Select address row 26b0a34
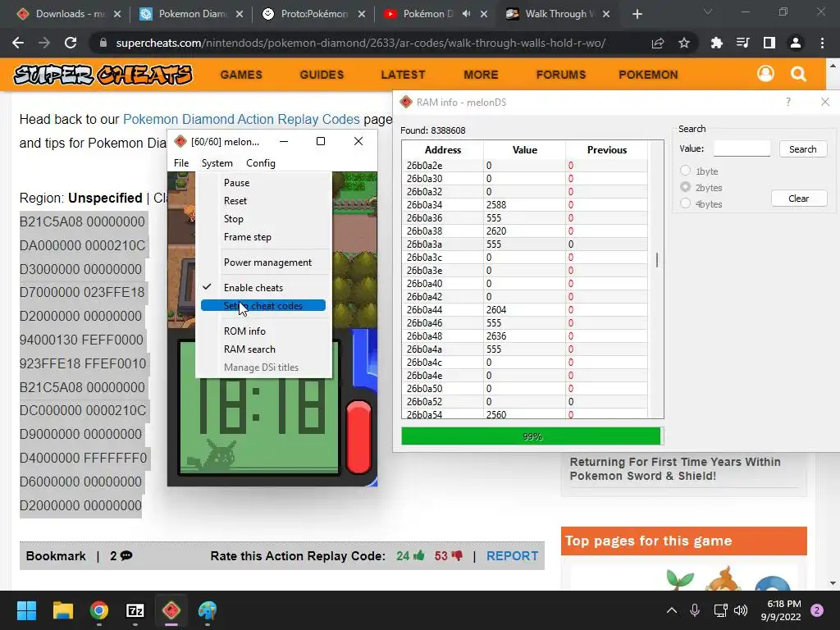Screen dimensions: 840x630 tap(524, 204)
